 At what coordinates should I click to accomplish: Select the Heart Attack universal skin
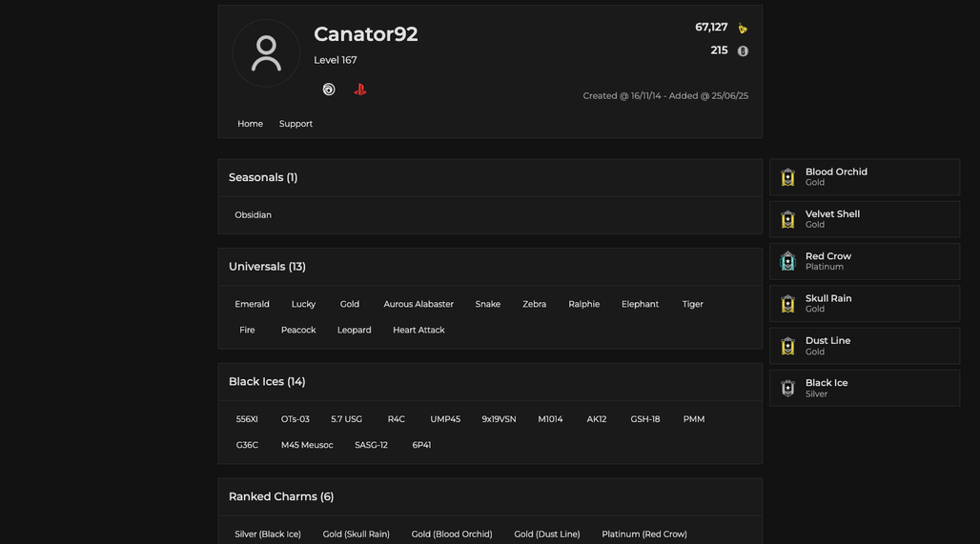[x=419, y=330]
